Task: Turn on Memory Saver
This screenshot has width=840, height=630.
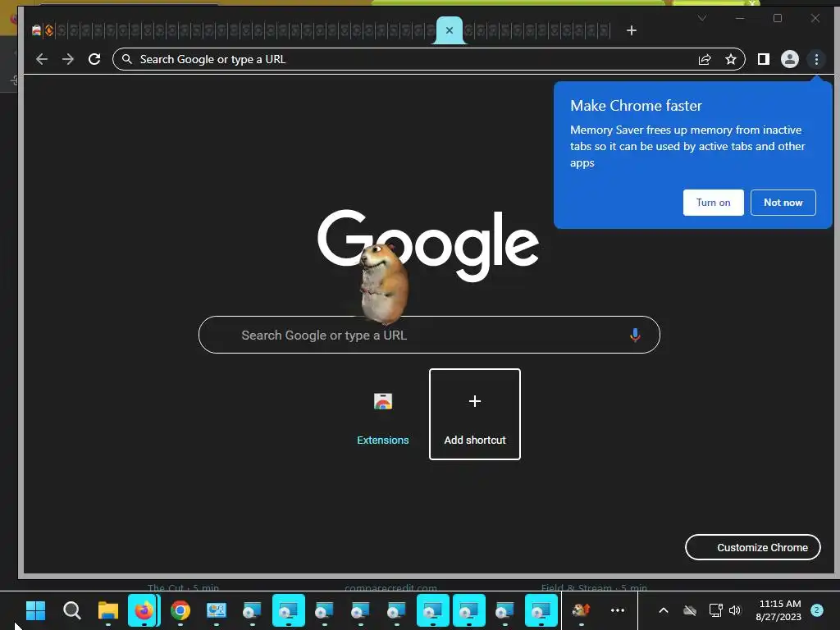Action: pyautogui.click(x=713, y=203)
